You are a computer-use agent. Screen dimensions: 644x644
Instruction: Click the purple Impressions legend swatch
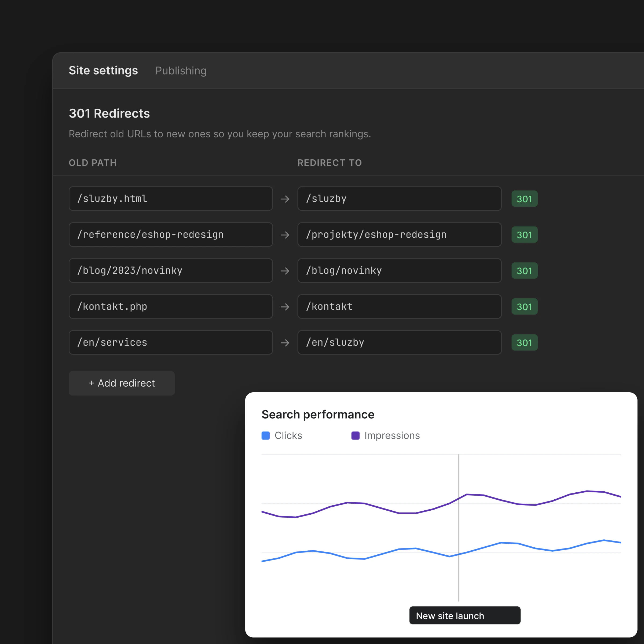(355, 436)
